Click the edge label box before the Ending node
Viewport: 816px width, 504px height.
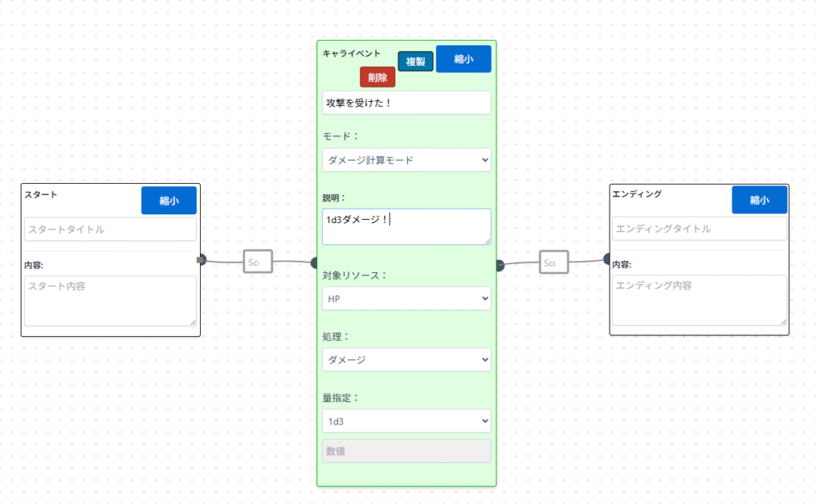click(x=553, y=262)
